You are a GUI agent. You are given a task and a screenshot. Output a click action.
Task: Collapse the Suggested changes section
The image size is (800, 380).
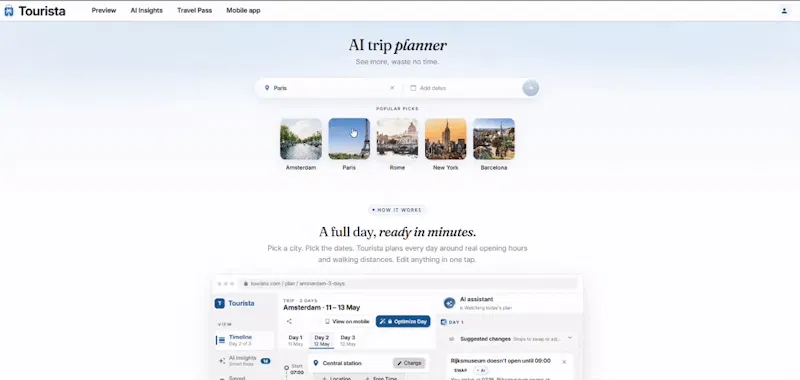point(570,338)
